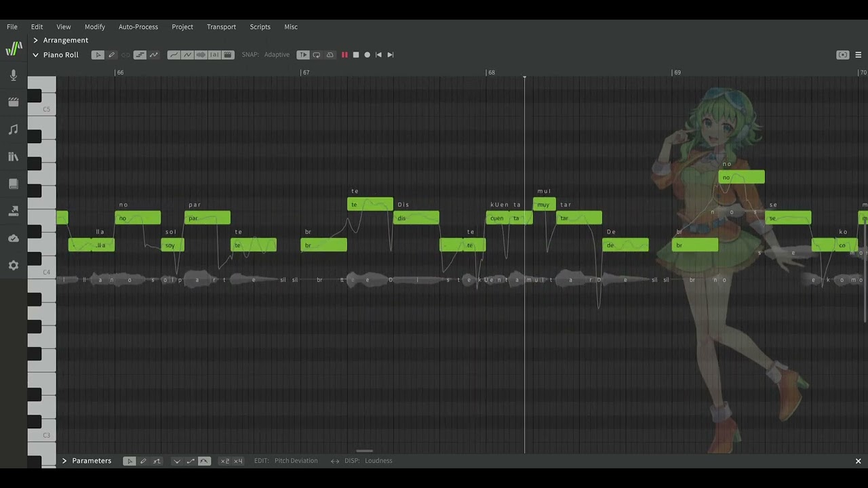This screenshot has width=868, height=488.
Task: Collapse the Piano Roll panel
Action: point(36,55)
